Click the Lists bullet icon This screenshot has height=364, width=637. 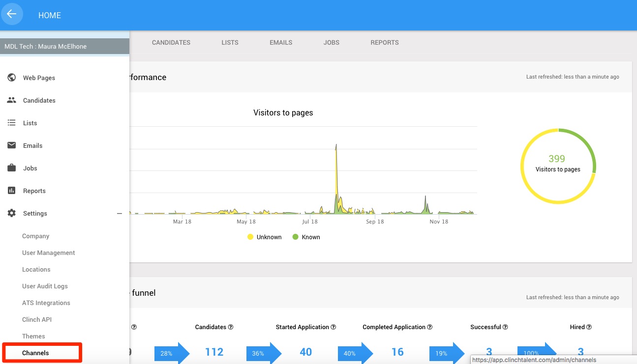[12, 123]
